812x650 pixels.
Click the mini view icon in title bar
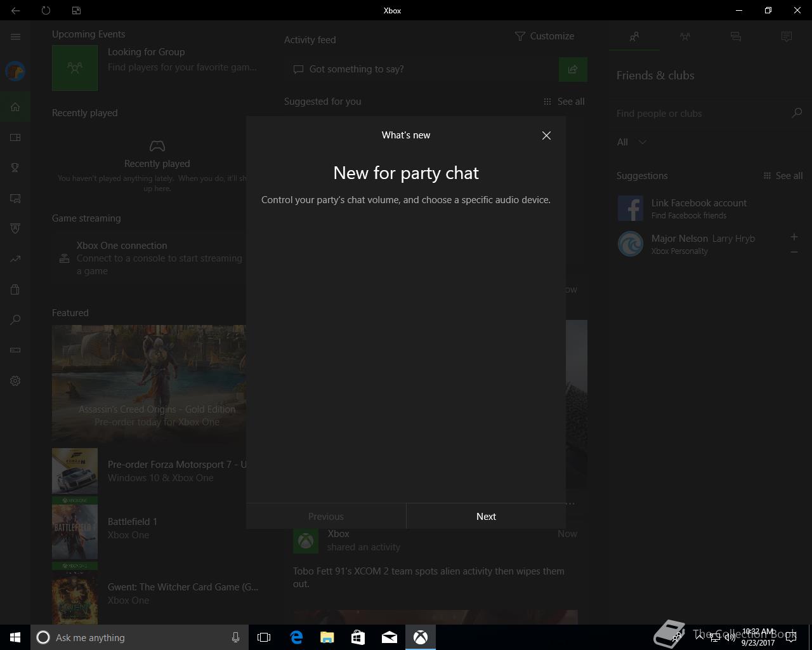coord(76,10)
